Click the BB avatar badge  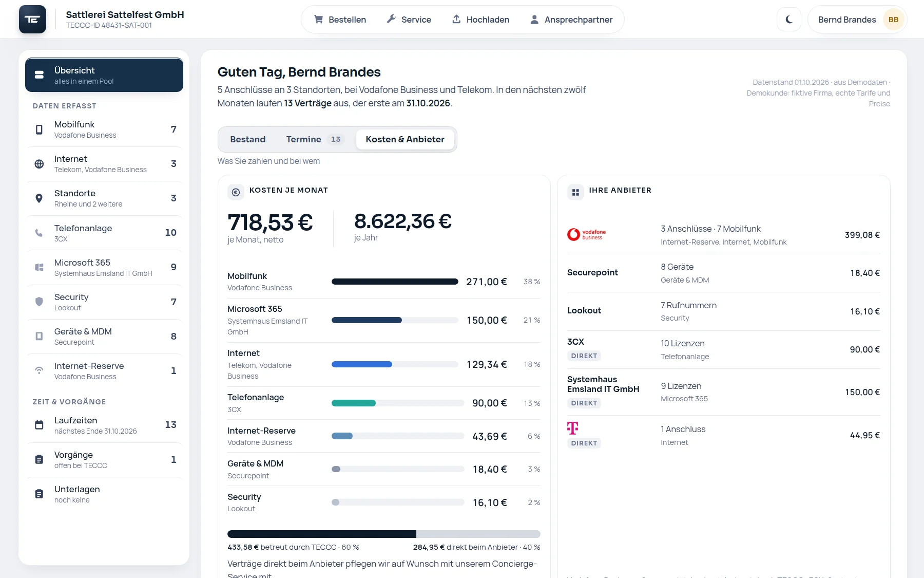pyautogui.click(x=893, y=20)
